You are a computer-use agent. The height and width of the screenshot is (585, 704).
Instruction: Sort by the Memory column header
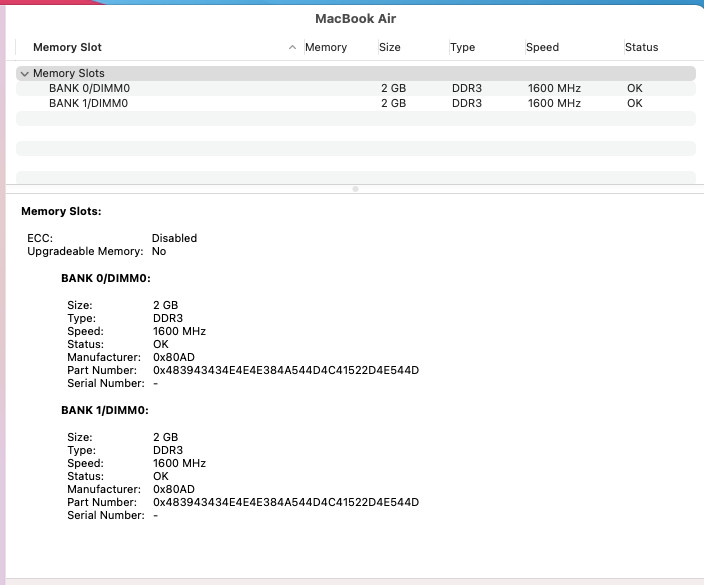pyautogui.click(x=326, y=47)
